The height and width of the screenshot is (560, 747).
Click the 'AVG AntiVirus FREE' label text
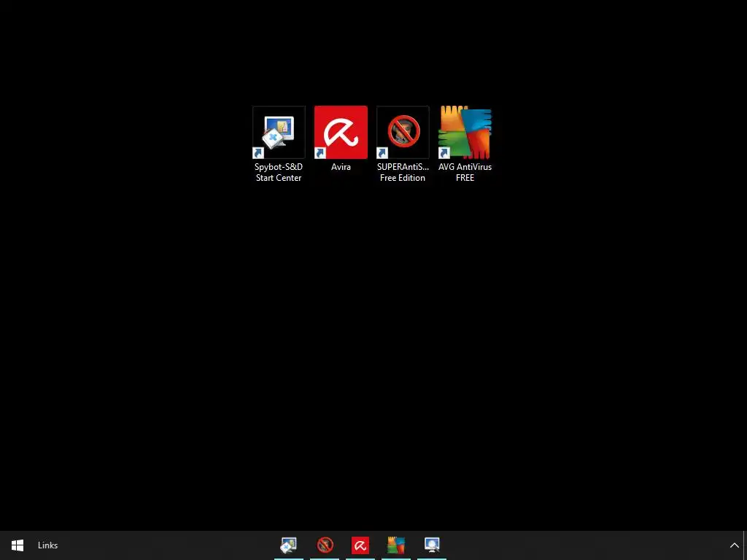coord(465,172)
